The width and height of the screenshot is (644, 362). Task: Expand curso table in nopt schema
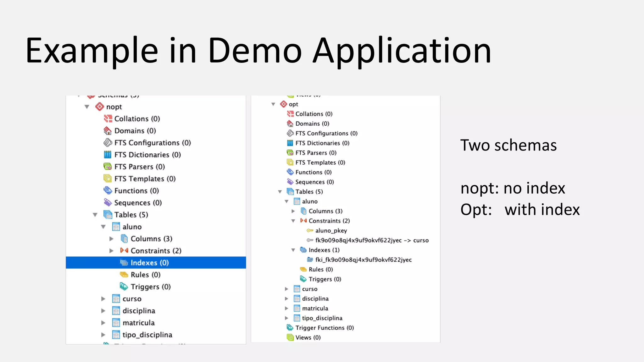(x=103, y=299)
